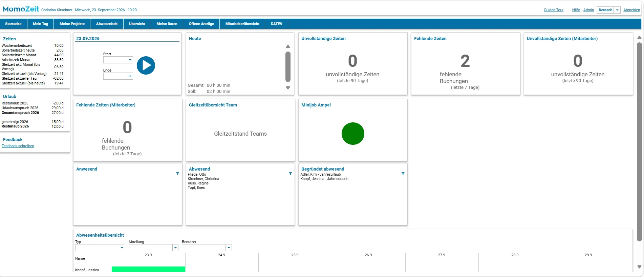Click the Heute panel scrollbar thumb

tap(288, 67)
